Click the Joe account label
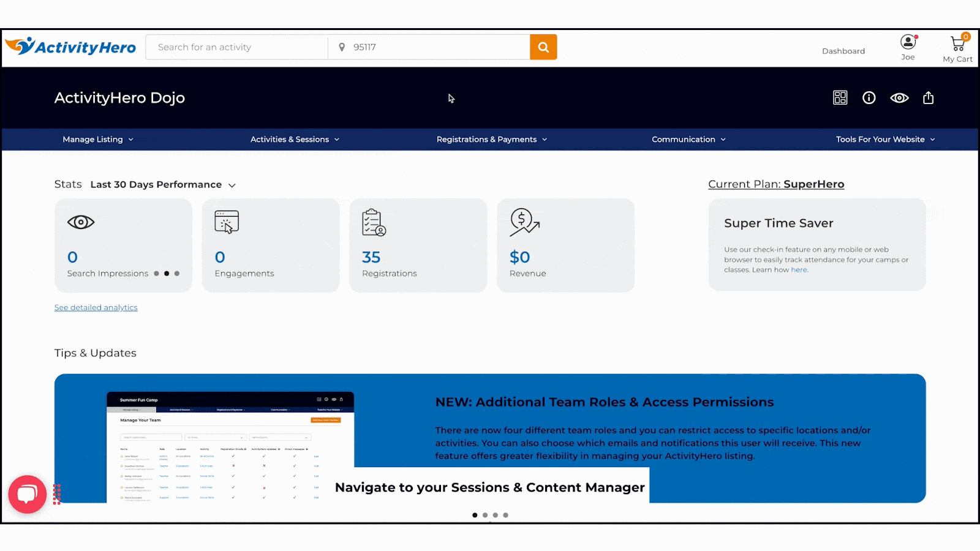The width and height of the screenshot is (980, 551). click(x=908, y=58)
